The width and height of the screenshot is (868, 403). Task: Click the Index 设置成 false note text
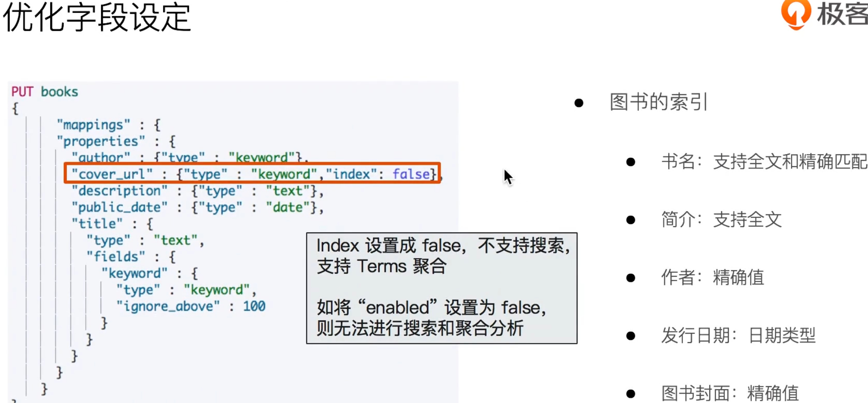click(442, 255)
